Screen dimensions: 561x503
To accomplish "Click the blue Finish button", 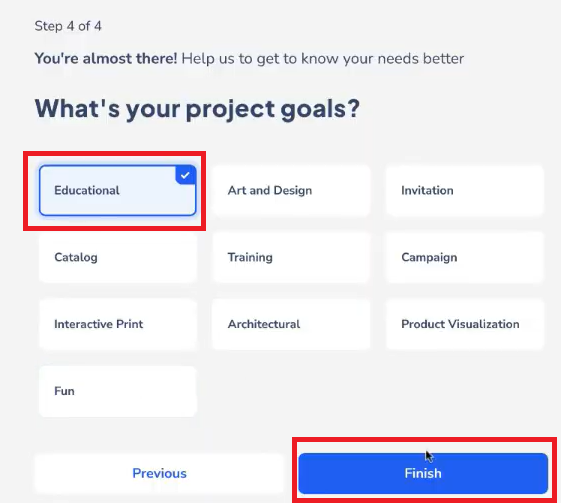I will 423,473.
